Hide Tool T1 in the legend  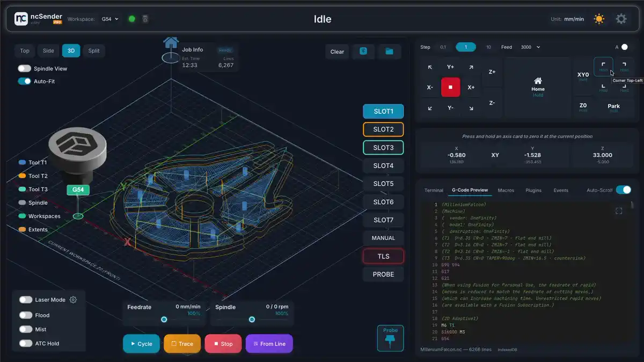click(33, 162)
